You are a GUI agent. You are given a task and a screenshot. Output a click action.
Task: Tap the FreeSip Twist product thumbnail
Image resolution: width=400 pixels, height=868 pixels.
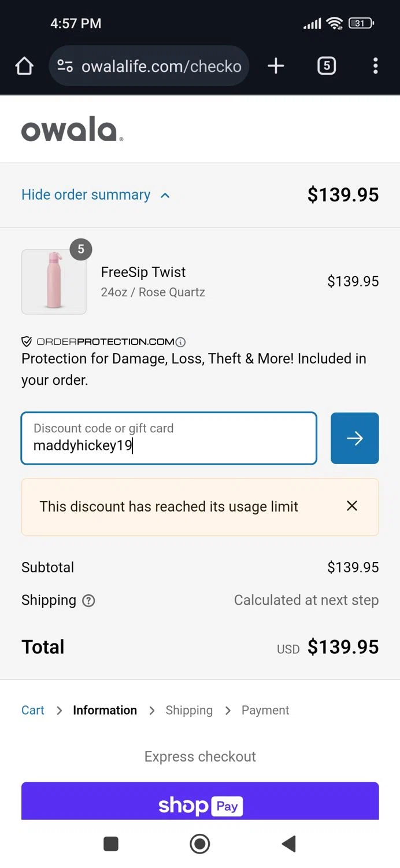point(54,282)
